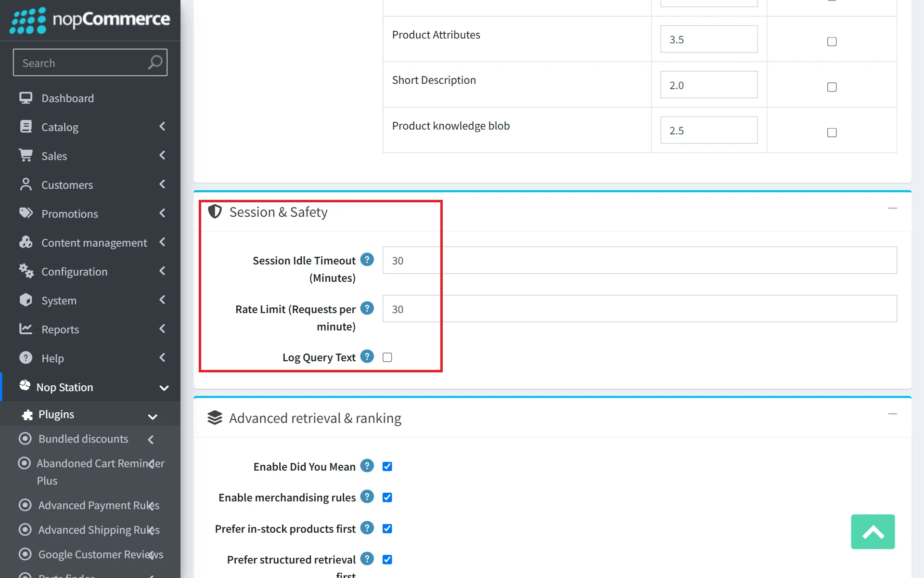Collapse the Nop Station menu
924x578 pixels.
164,388
